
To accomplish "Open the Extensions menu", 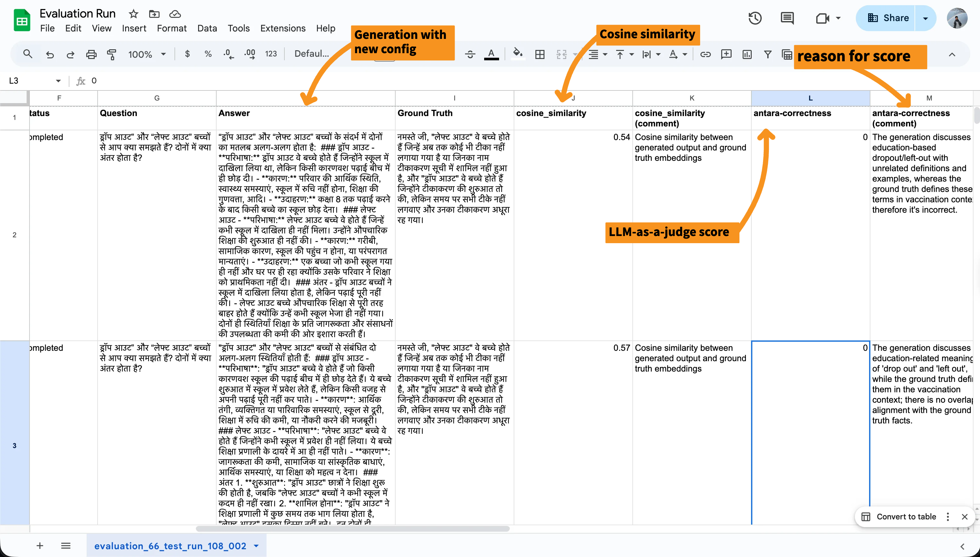I will pos(283,28).
